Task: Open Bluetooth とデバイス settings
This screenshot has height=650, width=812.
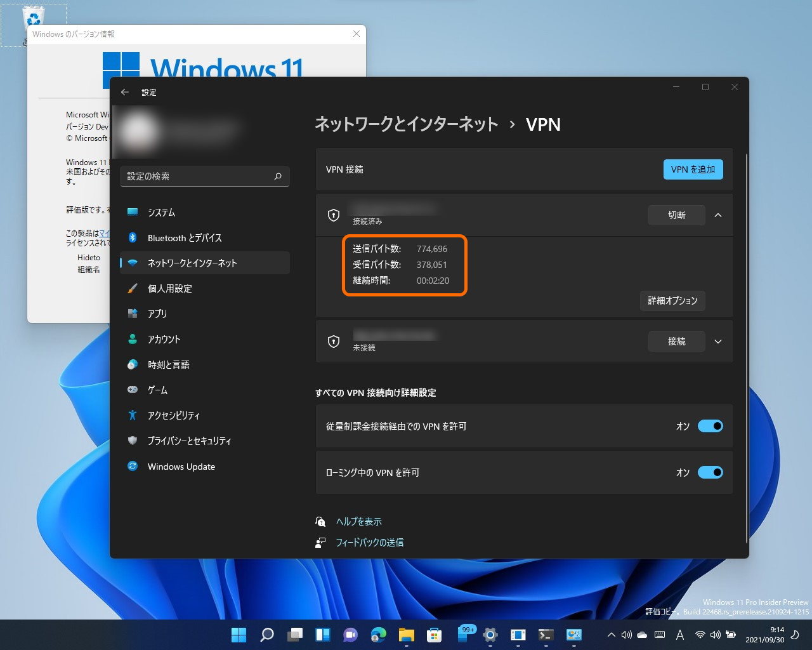Action: (x=184, y=237)
